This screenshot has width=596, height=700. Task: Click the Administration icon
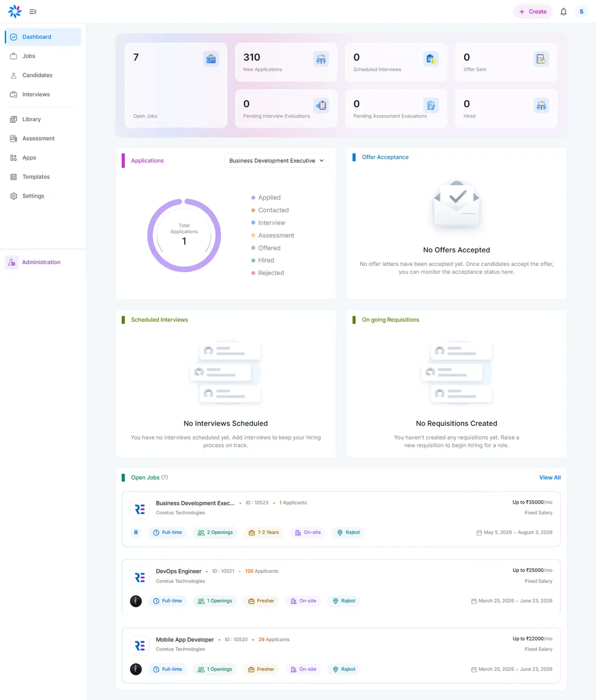pos(12,262)
